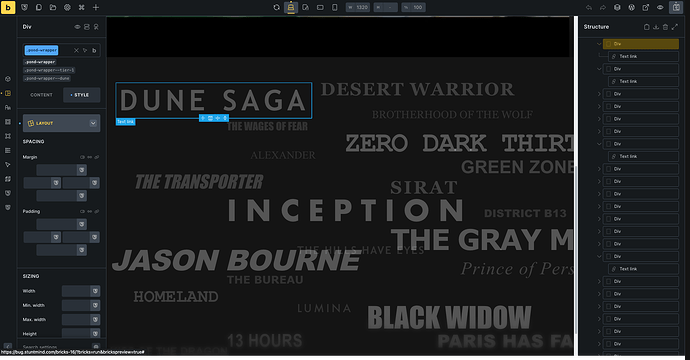Expand third Div in Structure tree
The width and height of the screenshot is (690, 360).
(x=599, y=94)
